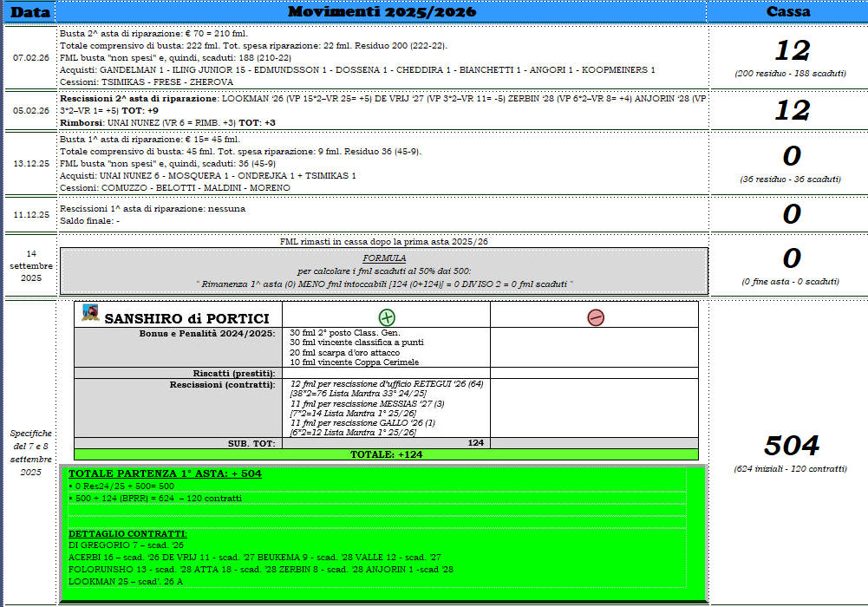Screen dimensions: 868x607
Task: Select the Cassa column header
Action: pos(788,12)
